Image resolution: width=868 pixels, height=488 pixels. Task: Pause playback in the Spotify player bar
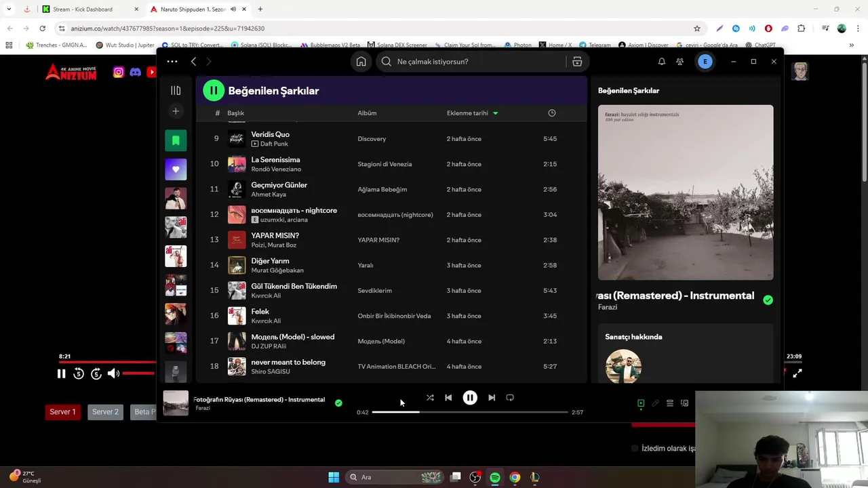click(x=470, y=398)
